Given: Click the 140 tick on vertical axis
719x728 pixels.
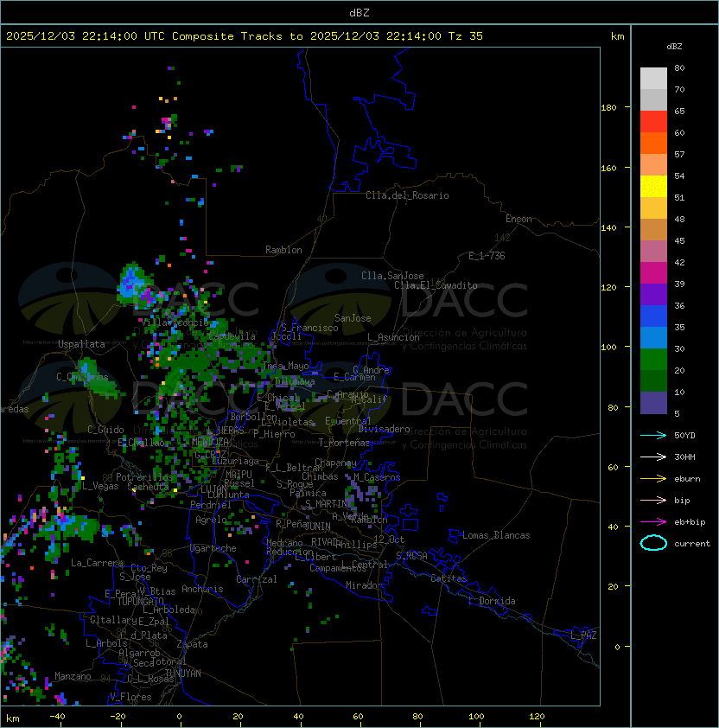Looking at the screenshot, I should (x=608, y=227).
